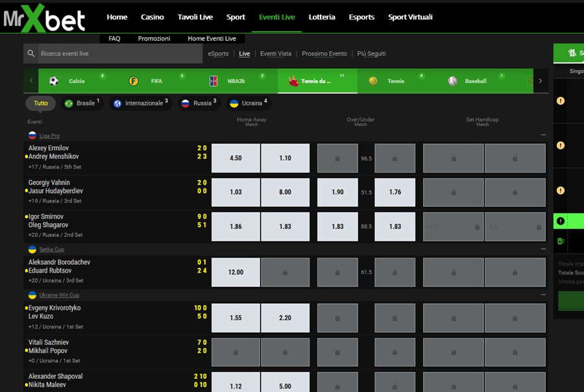584x392 pixels.
Task: Select the NBA2k sport icon
Action: pyautogui.click(x=213, y=81)
